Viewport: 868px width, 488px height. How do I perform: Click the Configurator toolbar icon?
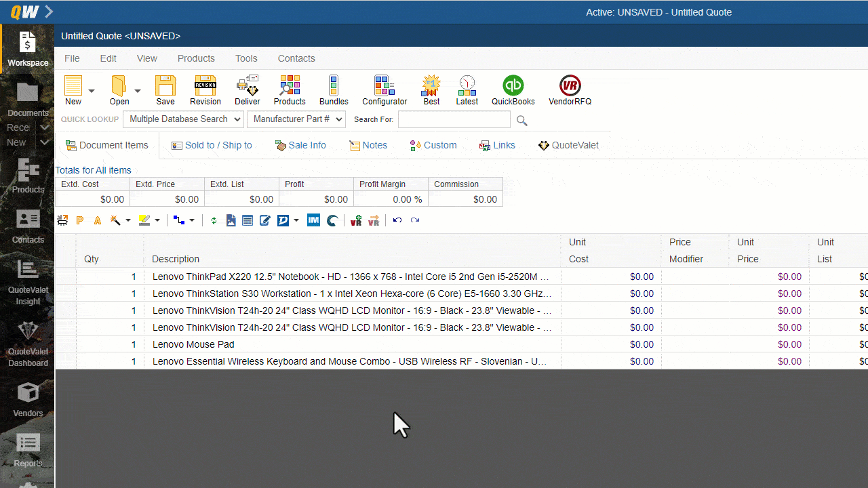[384, 89]
